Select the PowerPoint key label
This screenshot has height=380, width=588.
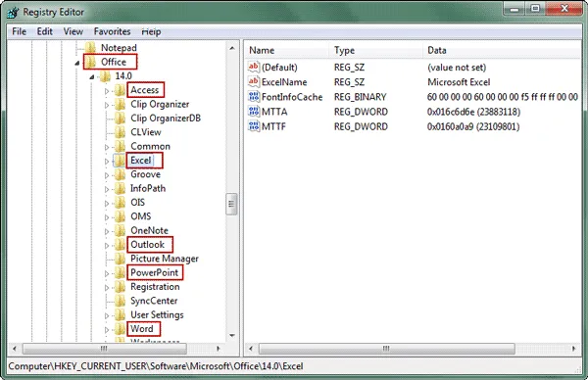pyautogui.click(x=154, y=273)
